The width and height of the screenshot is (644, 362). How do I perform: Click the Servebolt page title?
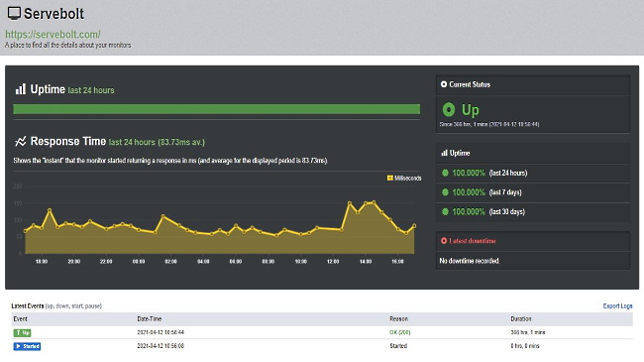click(54, 14)
